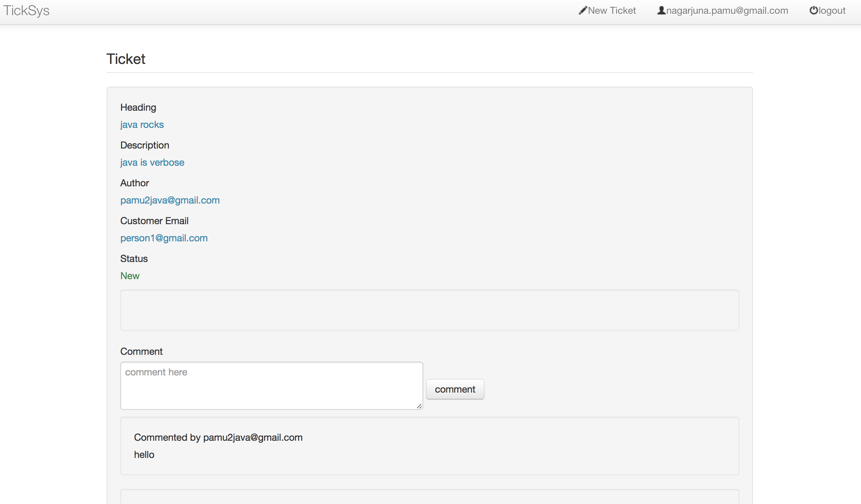Log out via the logout link
This screenshot has width=861, height=504.
(831, 11)
